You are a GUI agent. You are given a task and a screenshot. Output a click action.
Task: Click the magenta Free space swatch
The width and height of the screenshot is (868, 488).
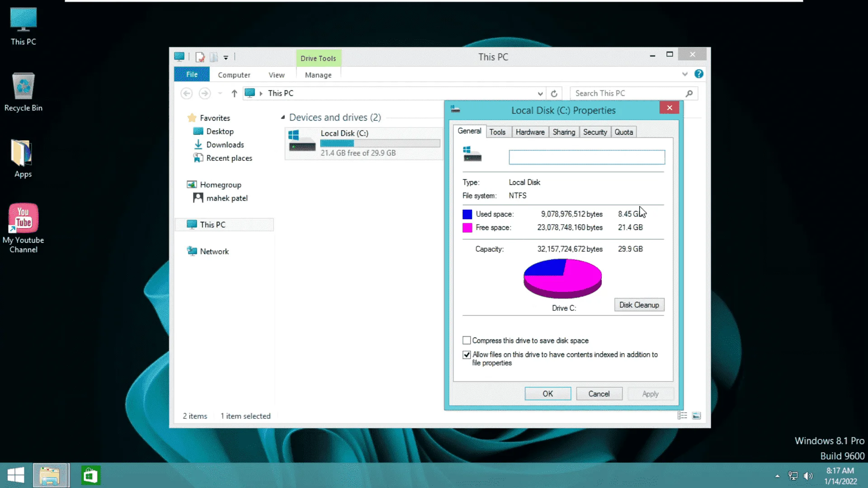pos(467,228)
